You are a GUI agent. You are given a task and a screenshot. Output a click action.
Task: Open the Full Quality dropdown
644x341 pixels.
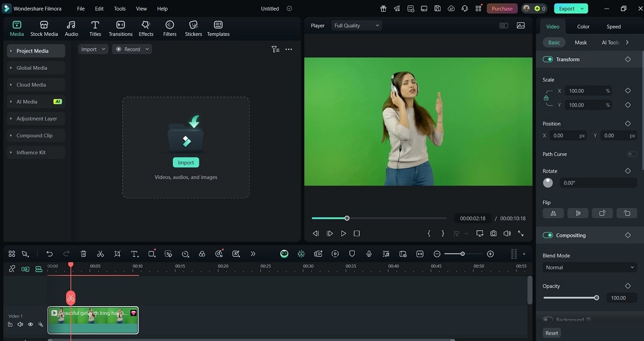click(356, 26)
